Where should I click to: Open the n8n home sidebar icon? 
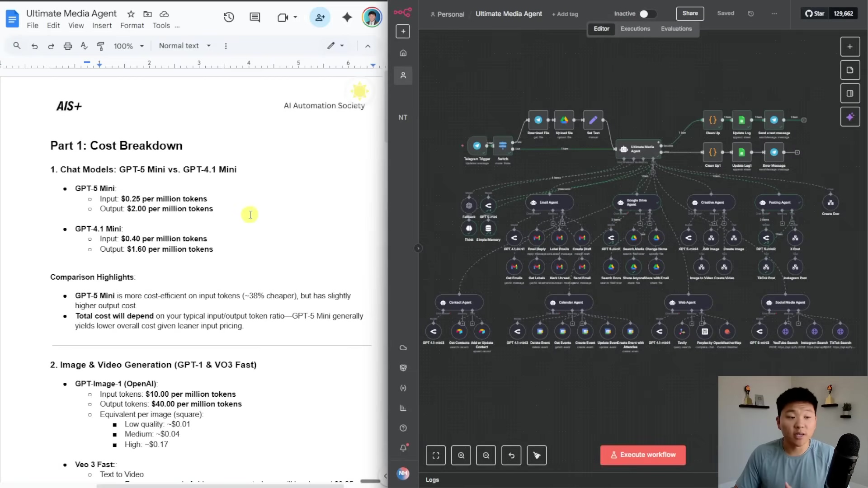[x=403, y=53]
